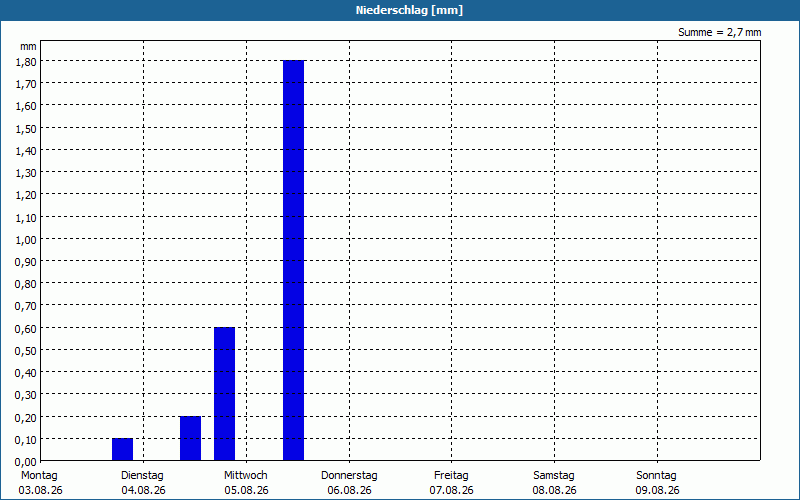800x500 pixels.
Task: Click the 1,00 y-axis value
Action: point(26,240)
